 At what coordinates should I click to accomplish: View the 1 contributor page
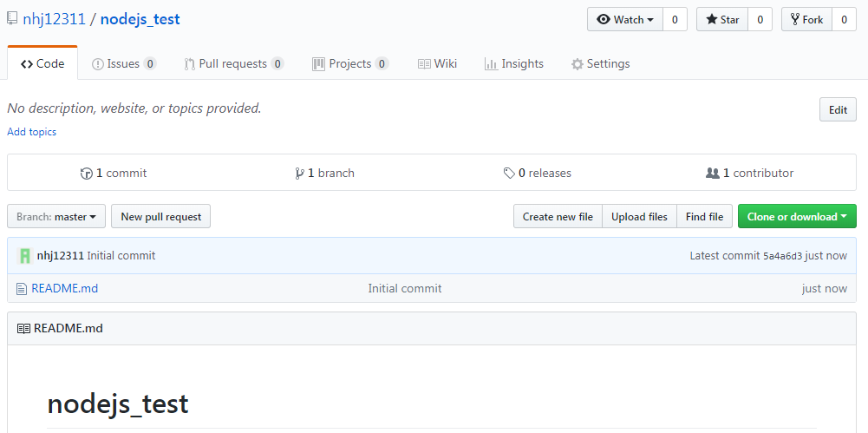tap(749, 174)
